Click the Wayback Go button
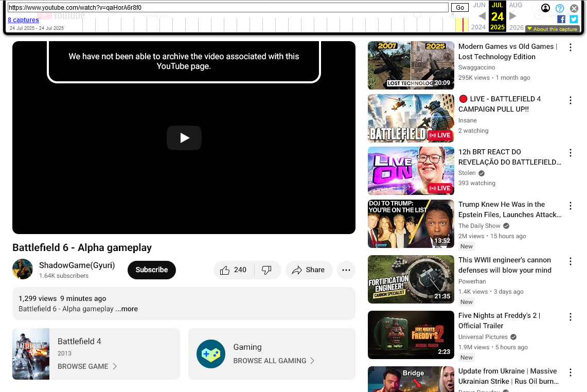Image resolution: width=587 pixels, height=392 pixels. click(x=460, y=8)
